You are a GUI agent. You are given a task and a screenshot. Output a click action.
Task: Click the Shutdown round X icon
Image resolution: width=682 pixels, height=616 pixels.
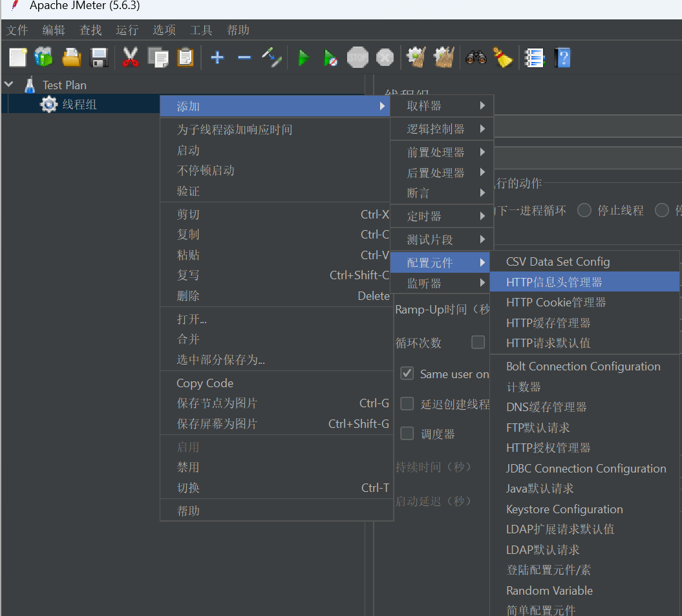[x=385, y=58]
